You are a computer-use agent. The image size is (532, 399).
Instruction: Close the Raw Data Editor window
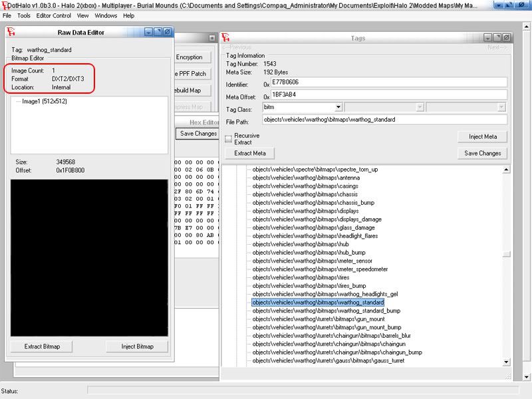(x=167, y=32)
